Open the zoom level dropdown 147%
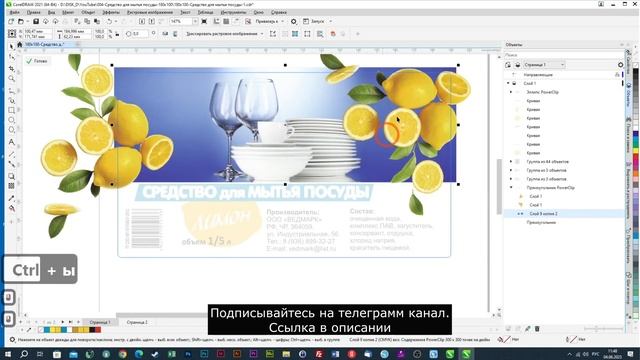The image size is (640, 360). [195, 21]
